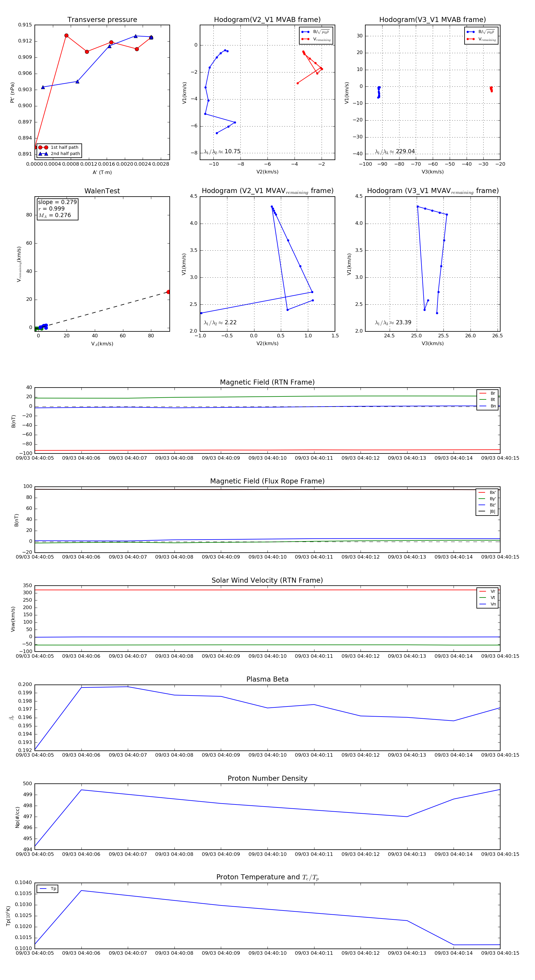Select 'r = 0.999' in WalenTest box
Viewport: 535px width, 980px height.
(51, 208)
